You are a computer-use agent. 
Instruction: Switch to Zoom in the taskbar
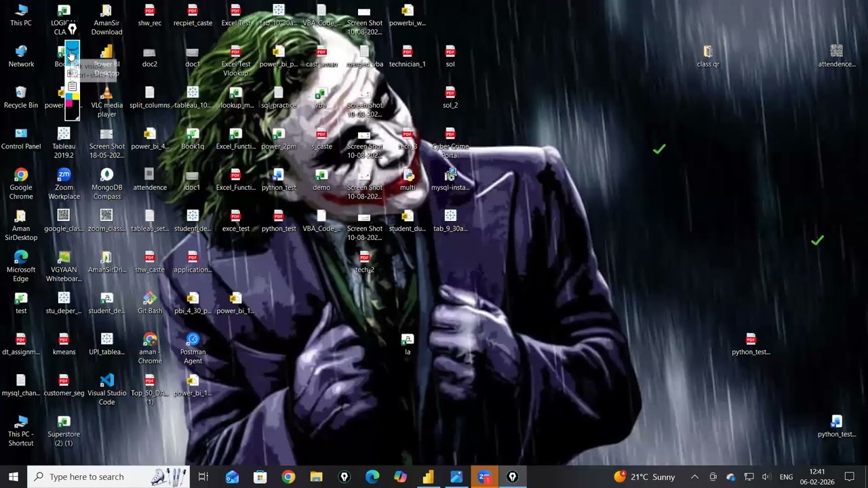pyautogui.click(x=484, y=476)
